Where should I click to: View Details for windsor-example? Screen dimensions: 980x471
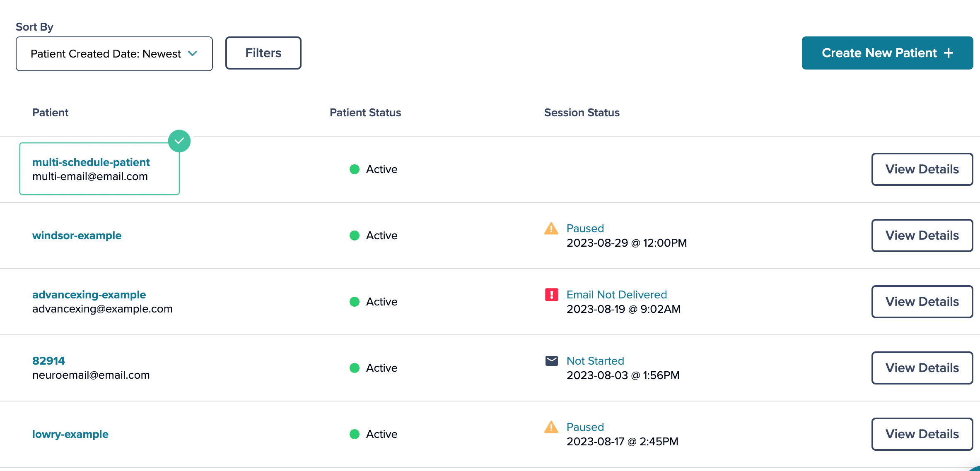pos(922,235)
